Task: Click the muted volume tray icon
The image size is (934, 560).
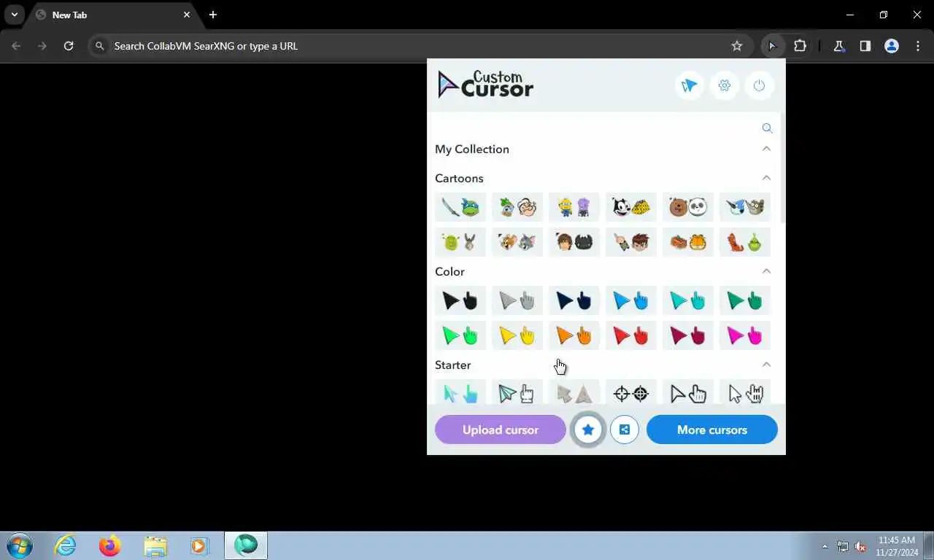Action: pos(861,546)
